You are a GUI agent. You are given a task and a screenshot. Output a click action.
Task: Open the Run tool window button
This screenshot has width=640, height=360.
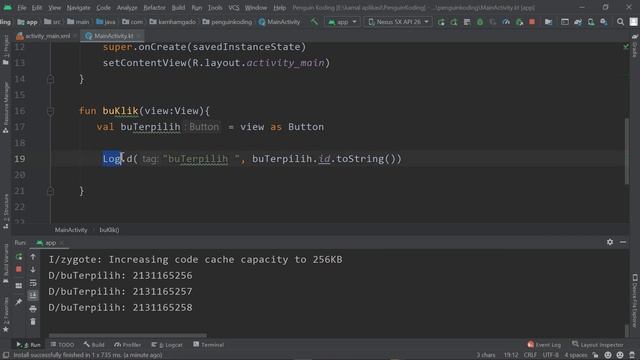pos(28,345)
